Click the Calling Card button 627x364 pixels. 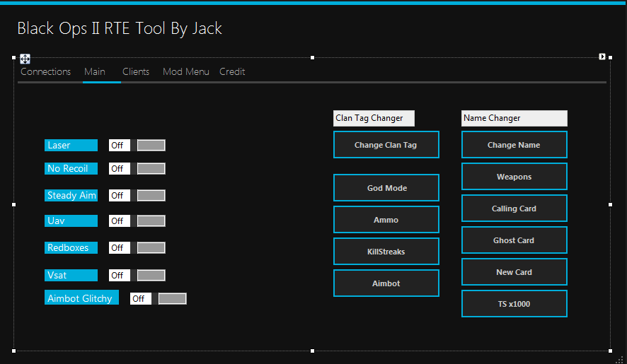(x=514, y=209)
